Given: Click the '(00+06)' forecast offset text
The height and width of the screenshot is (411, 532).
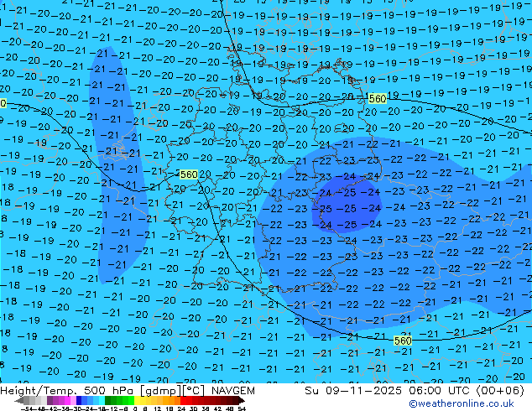Looking at the screenshot, I should tap(500, 391).
